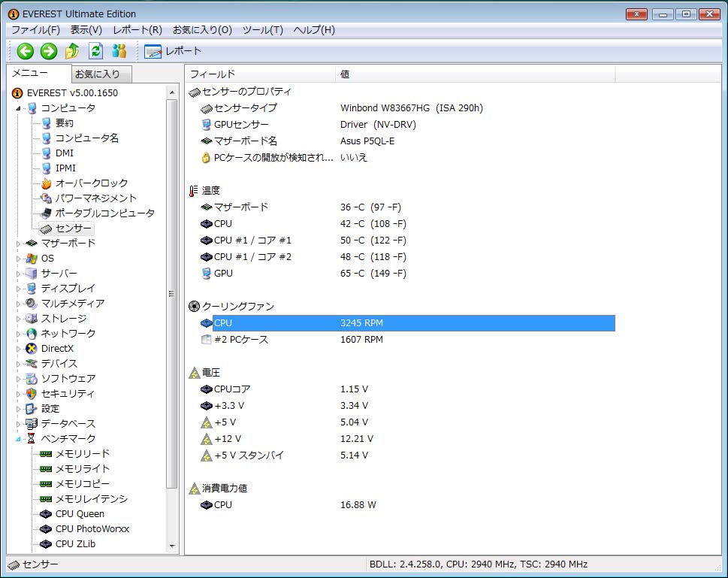Click the レポート toolbar button
Image resolution: width=728 pixels, height=578 pixels.
coord(174,51)
